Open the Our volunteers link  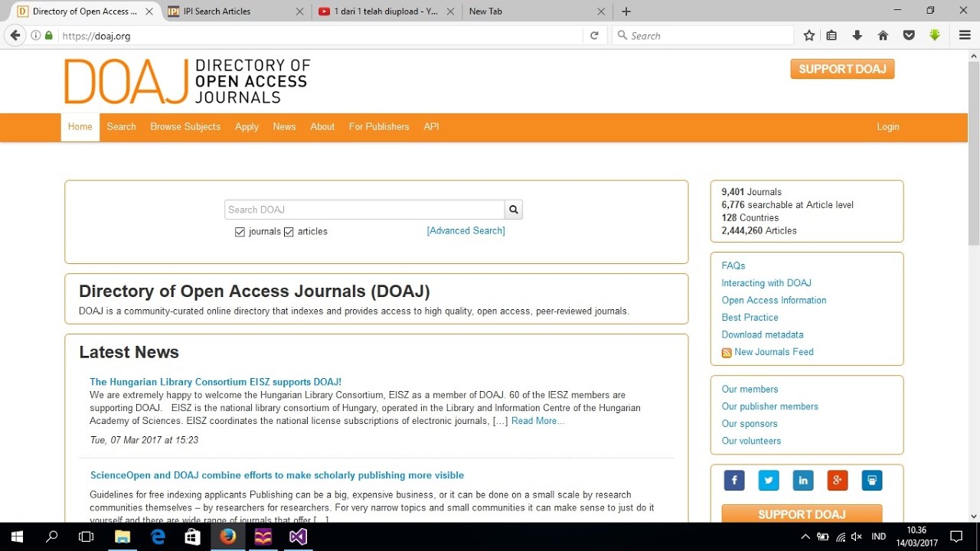point(751,441)
